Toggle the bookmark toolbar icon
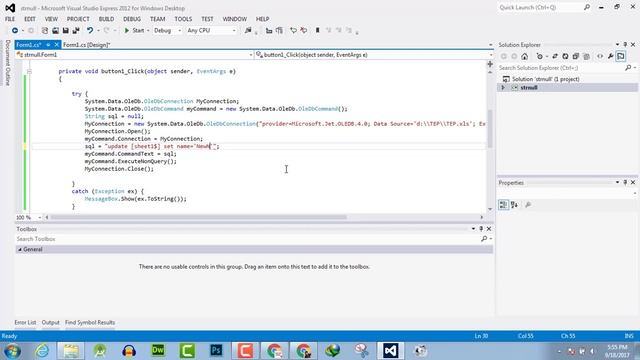 [x=317, y=31]
